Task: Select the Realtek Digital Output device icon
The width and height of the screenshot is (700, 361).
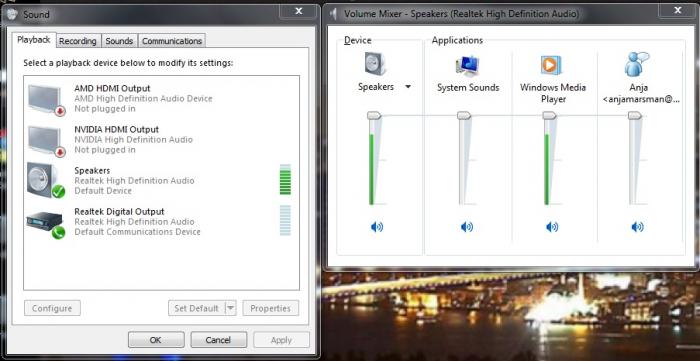Action: click(46, 225)
